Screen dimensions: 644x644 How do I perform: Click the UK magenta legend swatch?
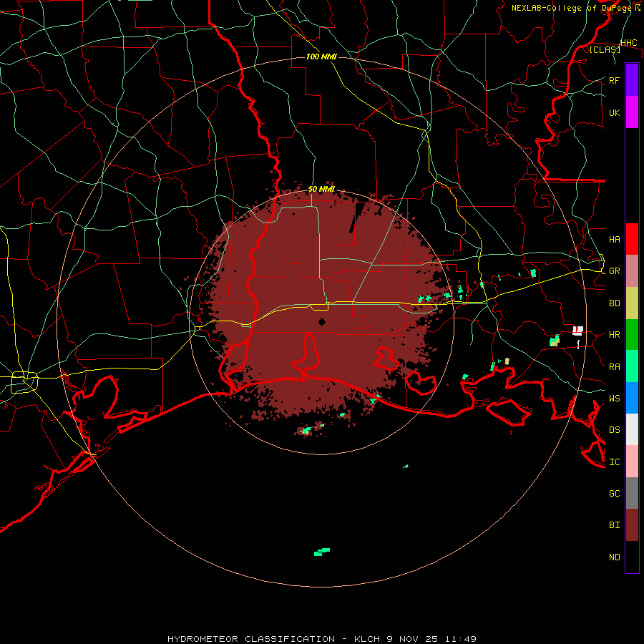pos(632,112)
